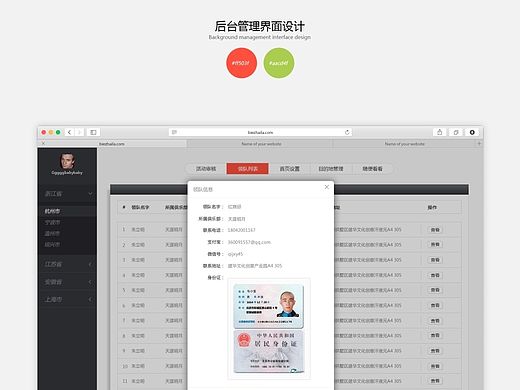Expand the 江苏省 sidebar section chevron

(90, 264)
